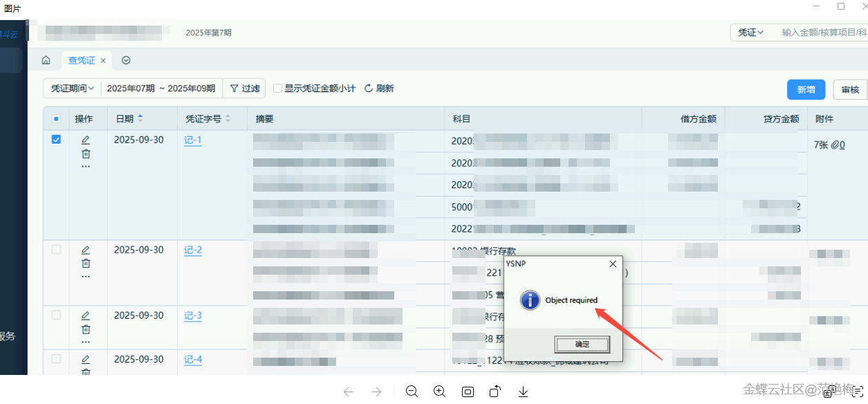Viewport: 868px width, 404px height.
Task: Click the blue 新增 button
Action: (x=806, y=89)
